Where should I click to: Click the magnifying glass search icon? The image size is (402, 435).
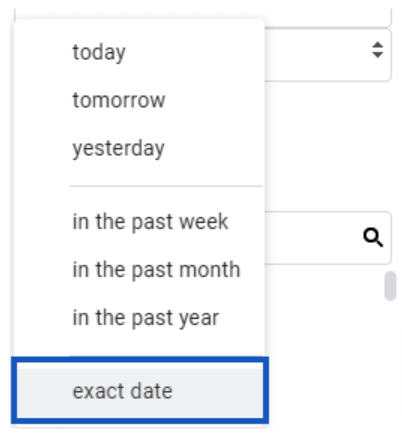click(x=373, y=237)
